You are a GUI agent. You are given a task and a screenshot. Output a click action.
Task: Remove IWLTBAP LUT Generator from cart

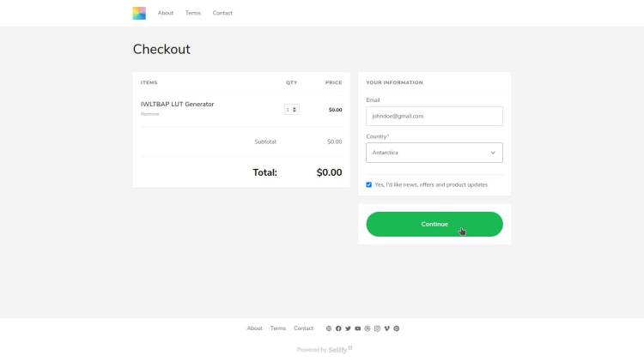point(150,114)
